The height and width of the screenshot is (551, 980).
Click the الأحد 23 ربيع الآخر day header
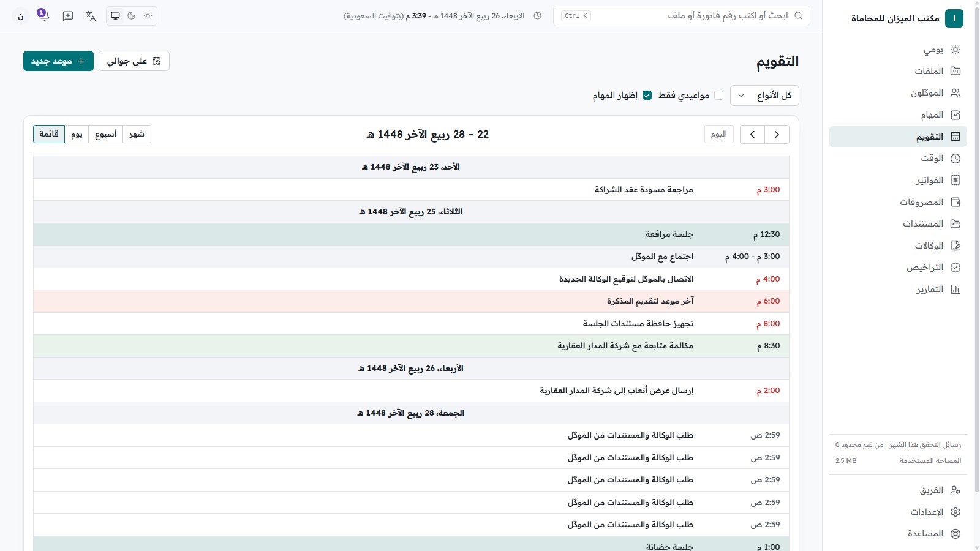point(411,167)
